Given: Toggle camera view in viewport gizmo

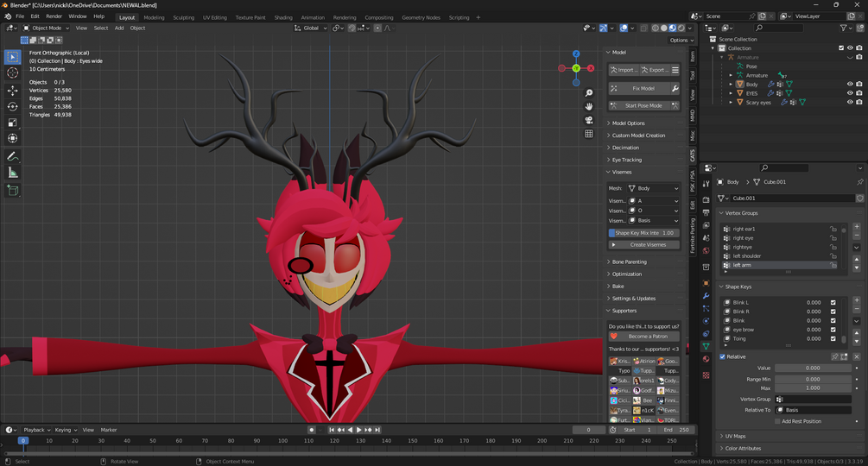Looking at the screenshot, I should coord(589,120).
